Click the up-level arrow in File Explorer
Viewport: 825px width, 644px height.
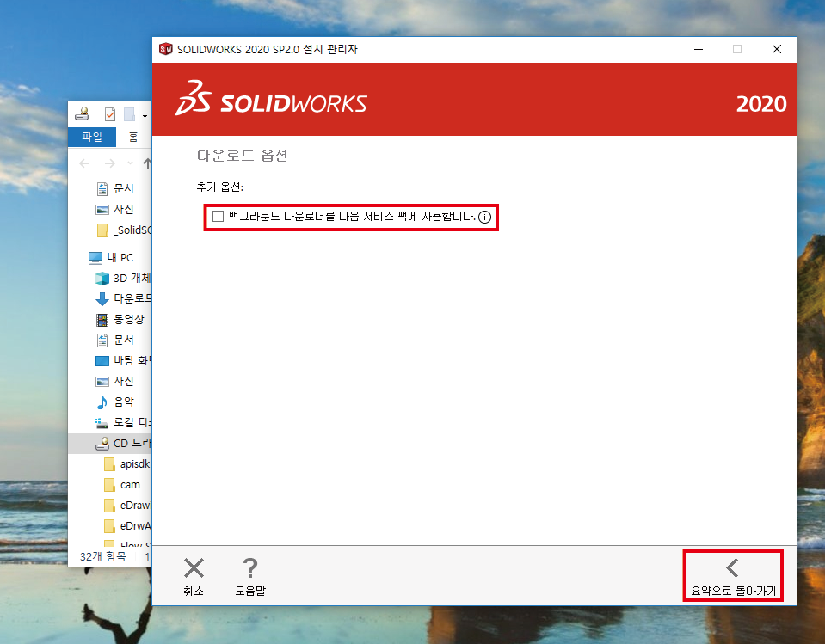147,163
